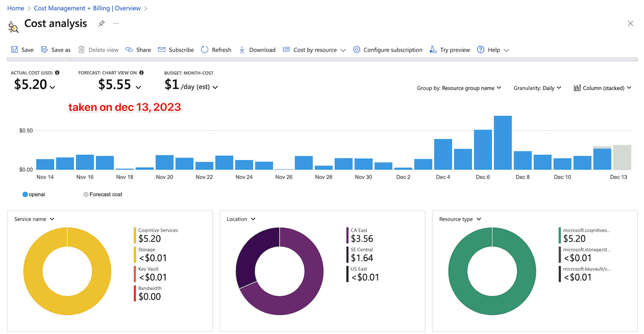Click the Share icon in toolbar
This screenshot has height=334, width=644.
(x=129, y=50)
